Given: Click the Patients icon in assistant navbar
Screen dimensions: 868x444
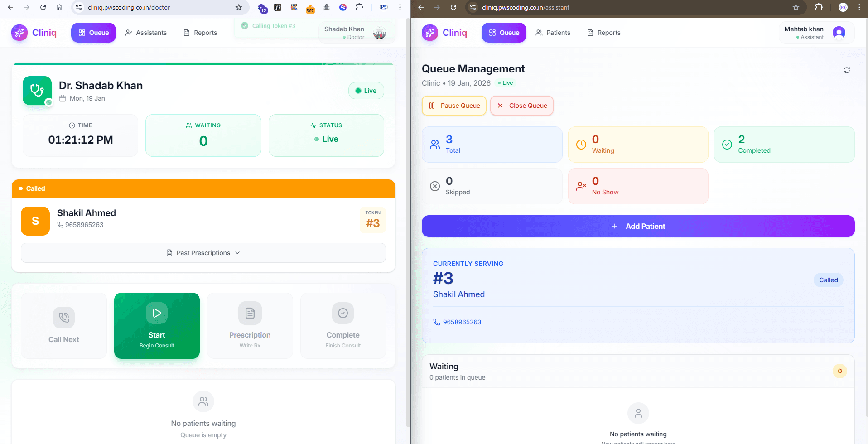Looking at the screenshot, I should pos(539,33).
